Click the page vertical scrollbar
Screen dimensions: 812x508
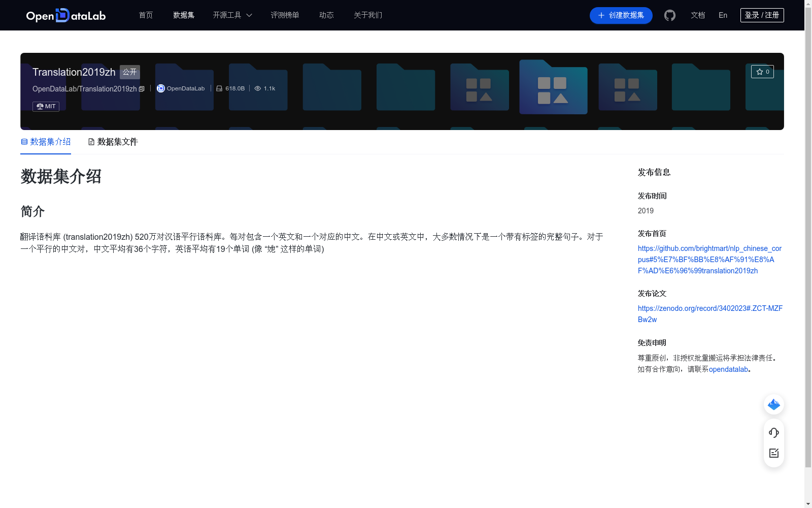click(x=808, y=237)
